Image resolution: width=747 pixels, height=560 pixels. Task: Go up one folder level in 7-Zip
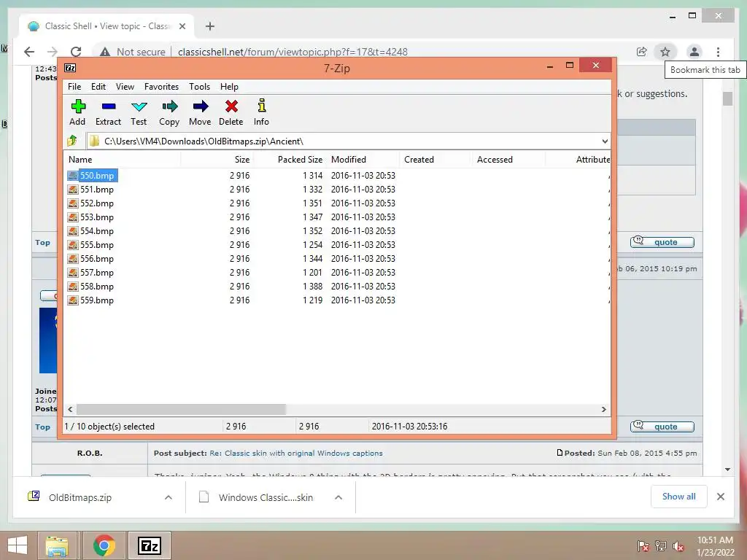pos(72,141)
